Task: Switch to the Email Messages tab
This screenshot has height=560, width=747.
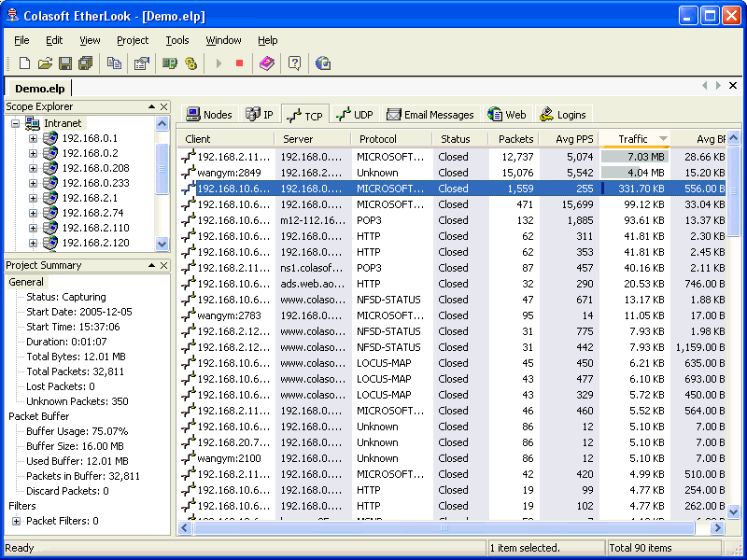Action: coord(430,114)
